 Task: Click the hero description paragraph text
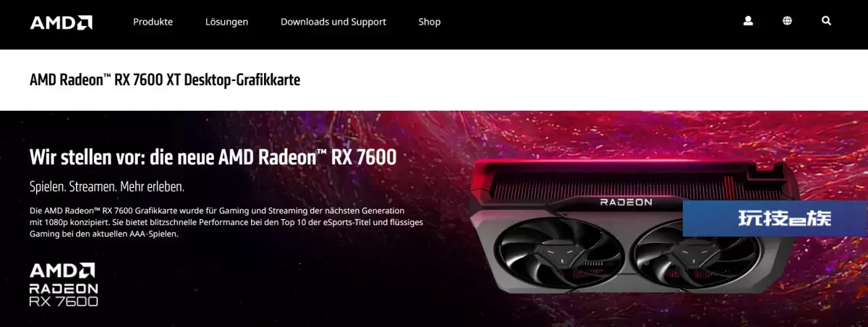pyautogui.click(x=226, y=222)
